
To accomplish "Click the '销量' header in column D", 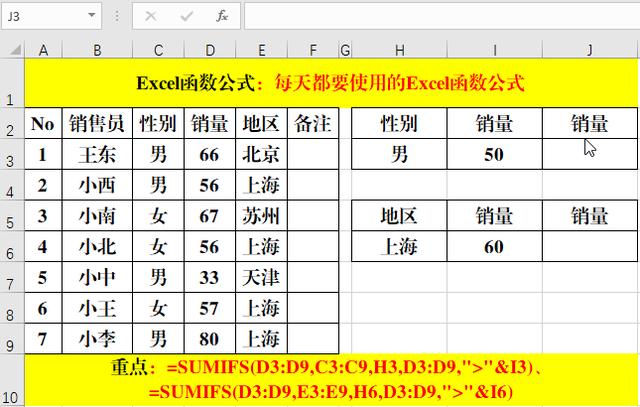I will (210, 123).
